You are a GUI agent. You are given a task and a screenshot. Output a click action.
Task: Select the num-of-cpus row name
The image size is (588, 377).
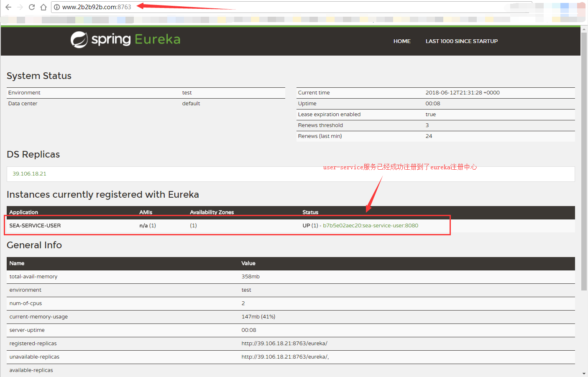(26, 303)
